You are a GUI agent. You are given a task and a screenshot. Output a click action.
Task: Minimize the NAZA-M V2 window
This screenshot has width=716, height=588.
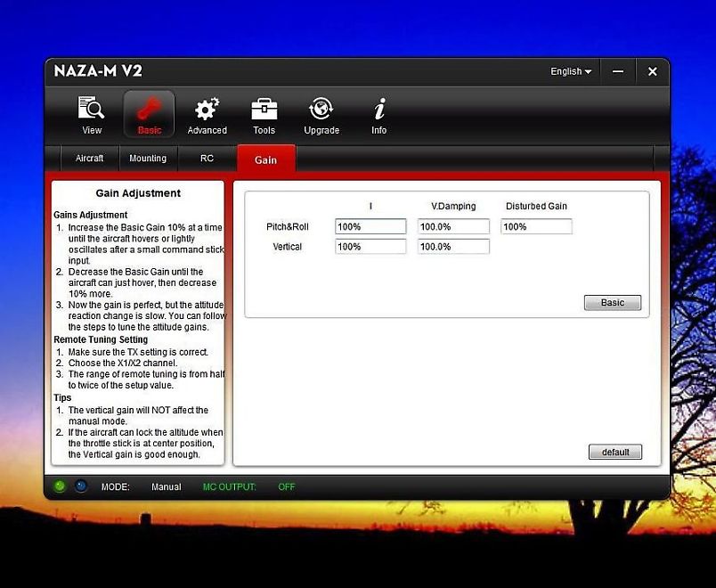pos(618,72)
